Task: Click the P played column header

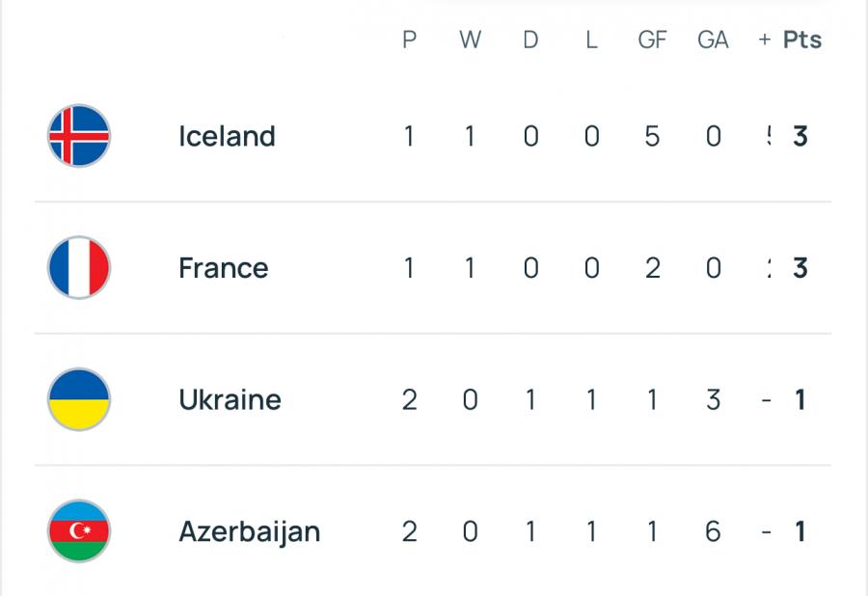Action: (410, 40)
